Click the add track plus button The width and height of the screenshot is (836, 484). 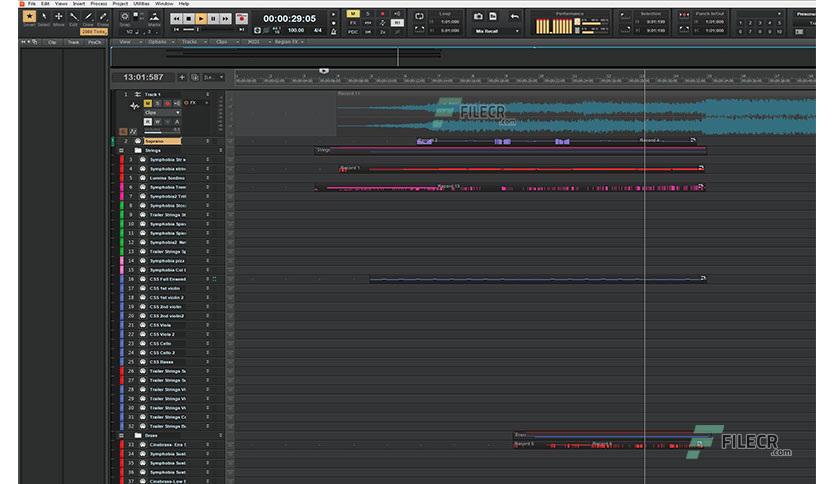(x=182, y=77)
